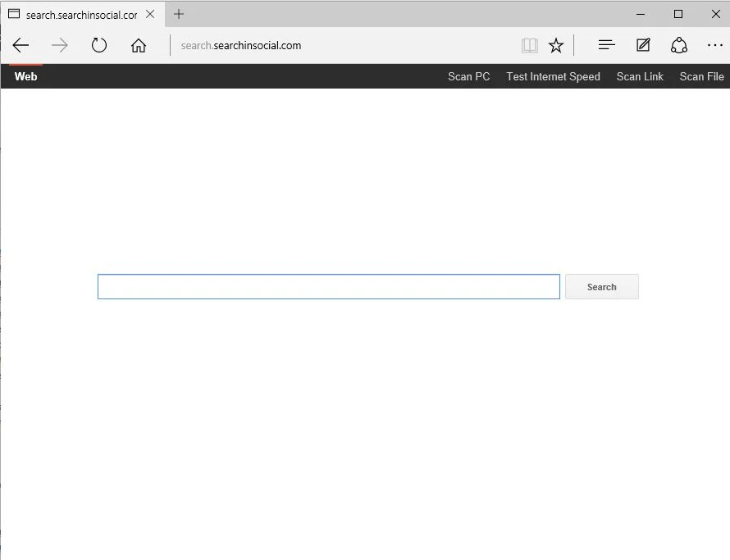Viewport: 730px width, 560px height.
Task: Focus the empty search text box
Action: point(329,287)
